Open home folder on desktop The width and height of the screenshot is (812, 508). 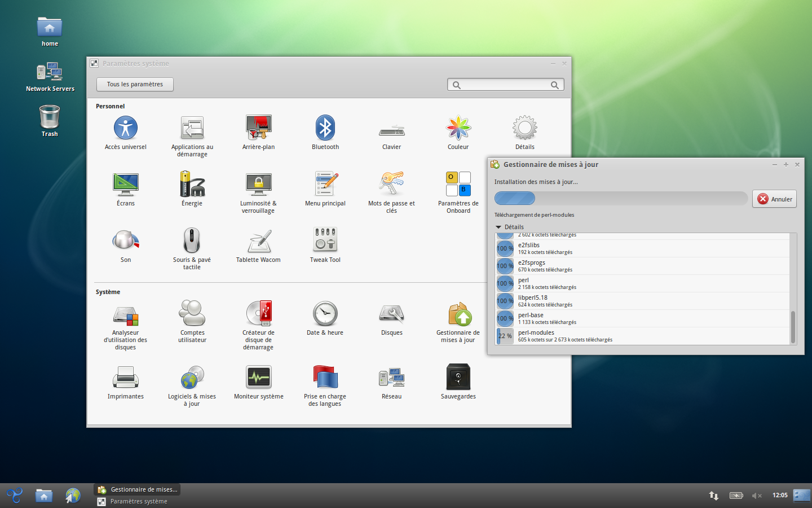click(x=50, y=31)
